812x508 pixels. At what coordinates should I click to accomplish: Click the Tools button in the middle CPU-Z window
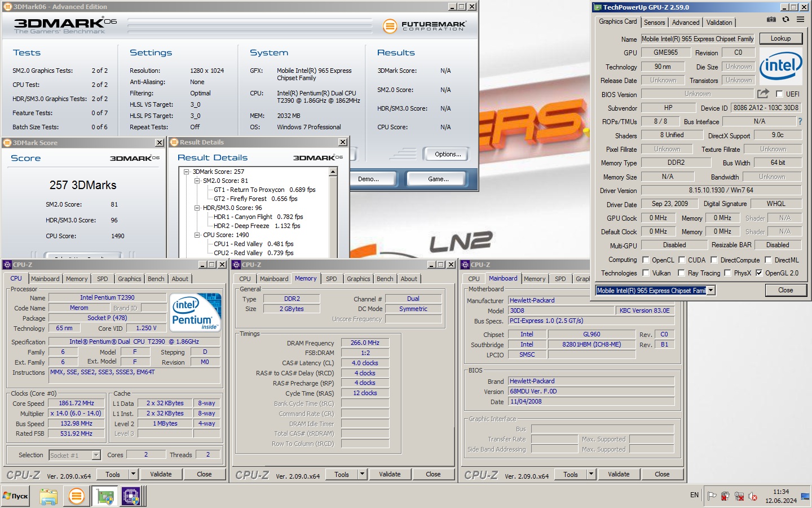click(342, 474)
